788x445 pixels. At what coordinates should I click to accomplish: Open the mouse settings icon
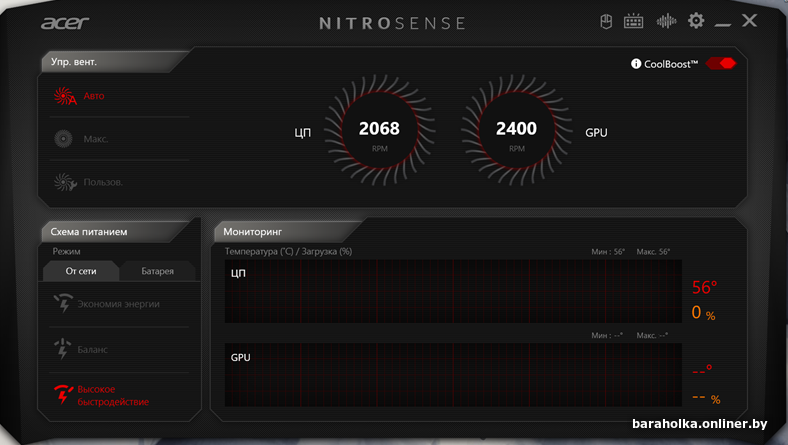(x=606, y=22)
